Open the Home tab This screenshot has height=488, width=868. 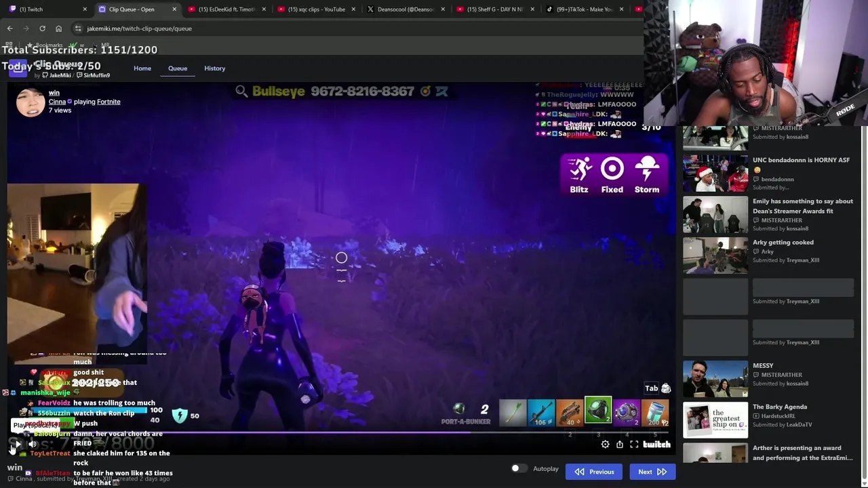click(142, 68)
